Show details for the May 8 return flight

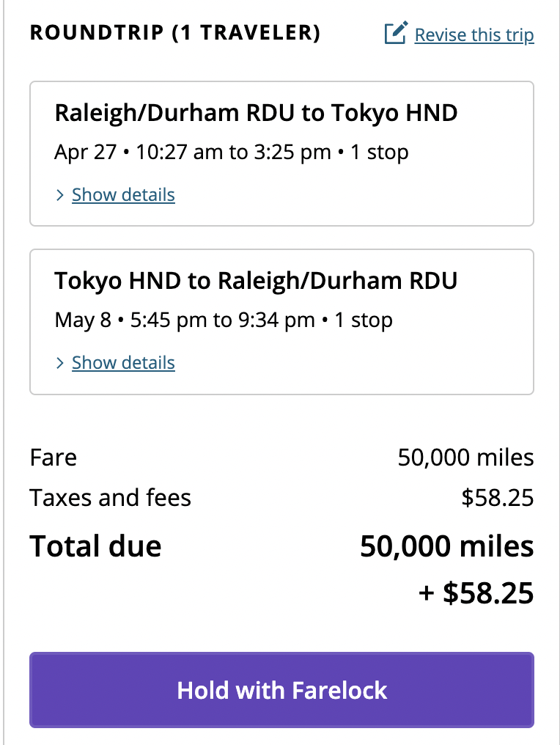point(123,363)
